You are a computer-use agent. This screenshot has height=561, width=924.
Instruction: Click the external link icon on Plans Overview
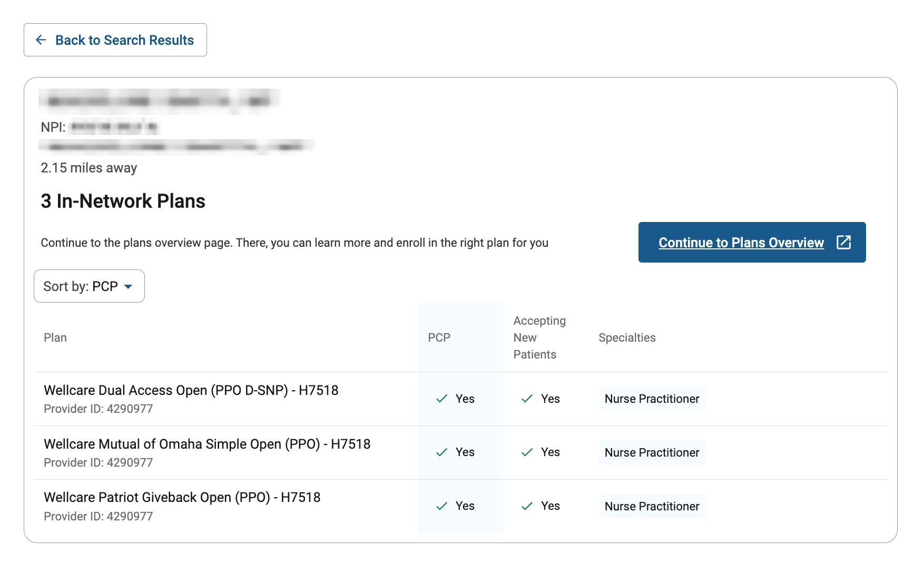point(843,242)
